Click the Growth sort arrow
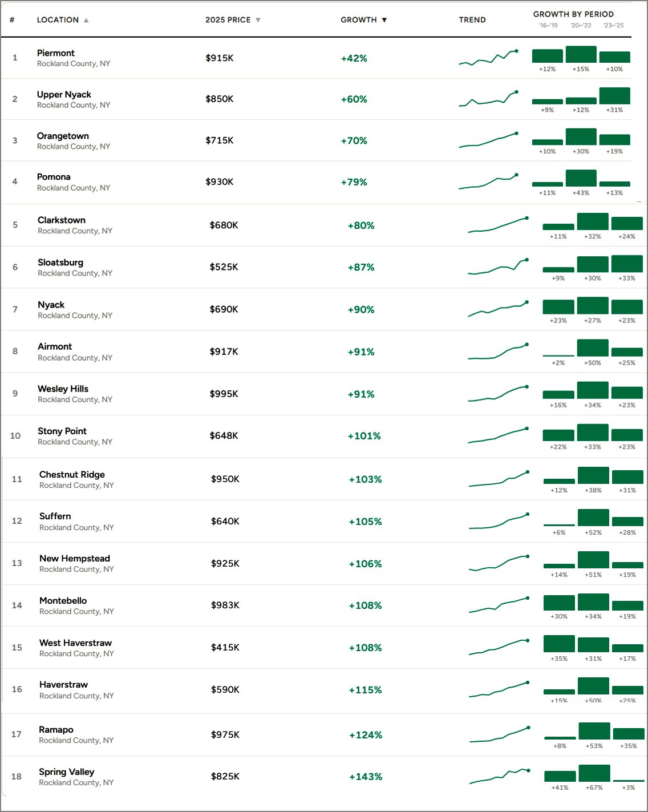648x812 pixels. 384,20
